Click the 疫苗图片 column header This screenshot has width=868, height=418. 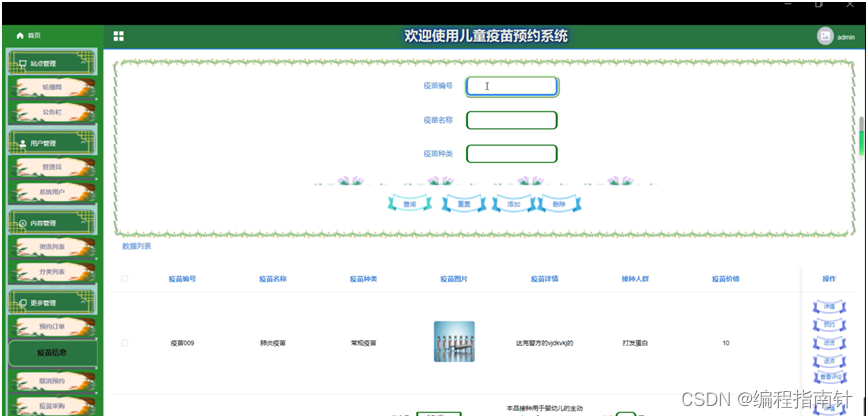tap(454, 279)
